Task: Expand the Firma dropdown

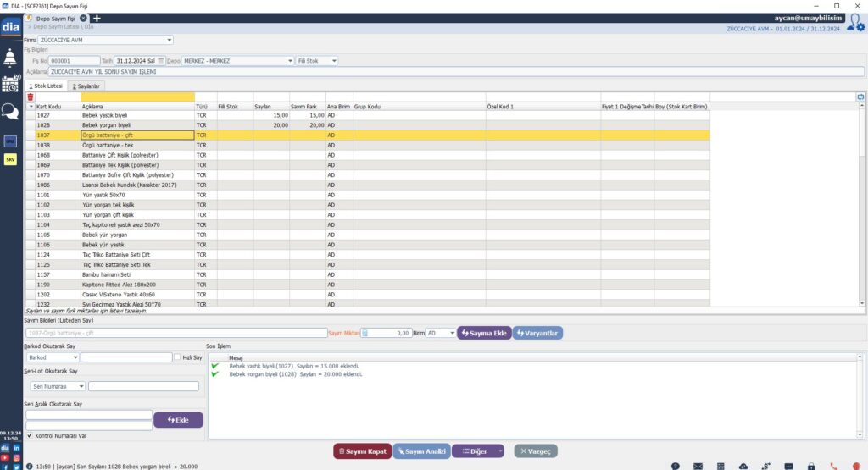Action: click(169, 40)
